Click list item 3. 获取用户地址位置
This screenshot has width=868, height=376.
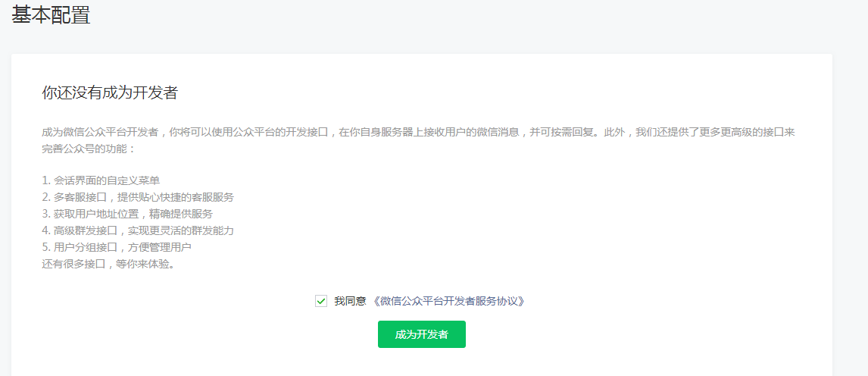(x=127, y=214)
